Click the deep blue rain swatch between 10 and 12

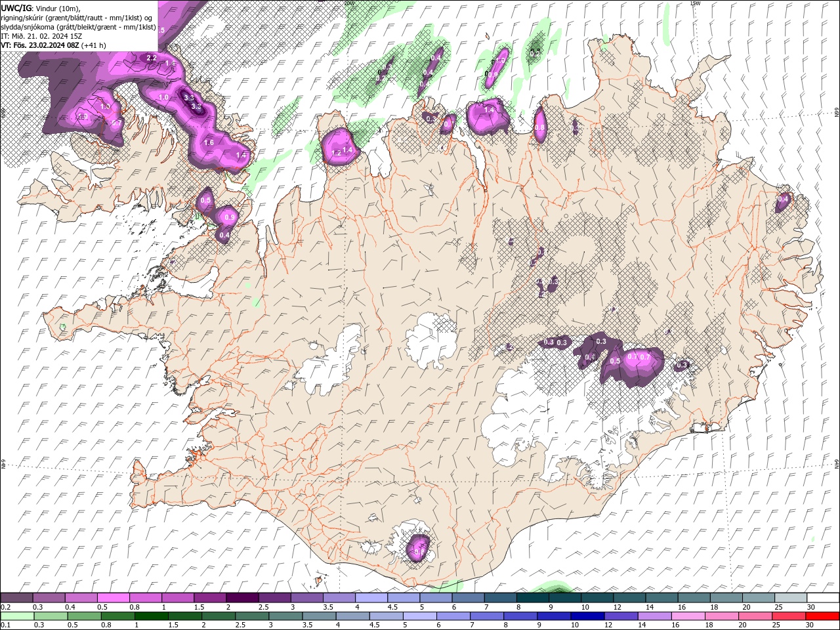587,616
